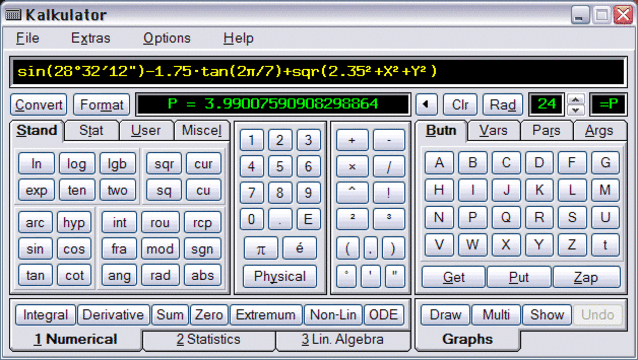Image resolution: width=638 pixels, height=360 pixels.
Task: Click the backspace left-arrow button
Action: 426,105
